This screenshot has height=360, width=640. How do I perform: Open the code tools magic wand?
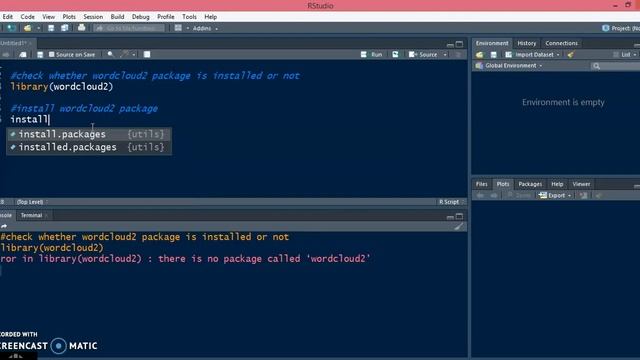125,54
